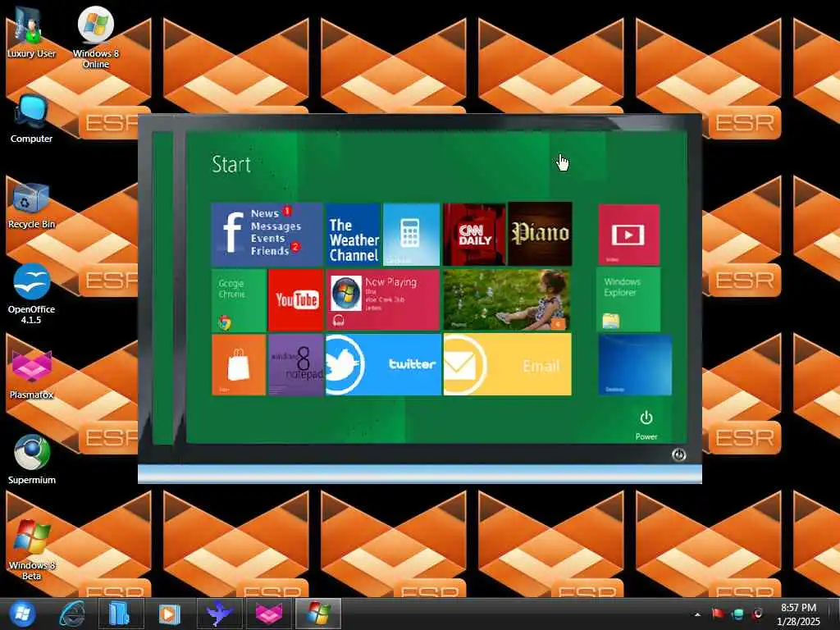Viewport: 840px width, 630px height.
Task: Open Internet Explorer from the taskbar
Action: point(72,614)
